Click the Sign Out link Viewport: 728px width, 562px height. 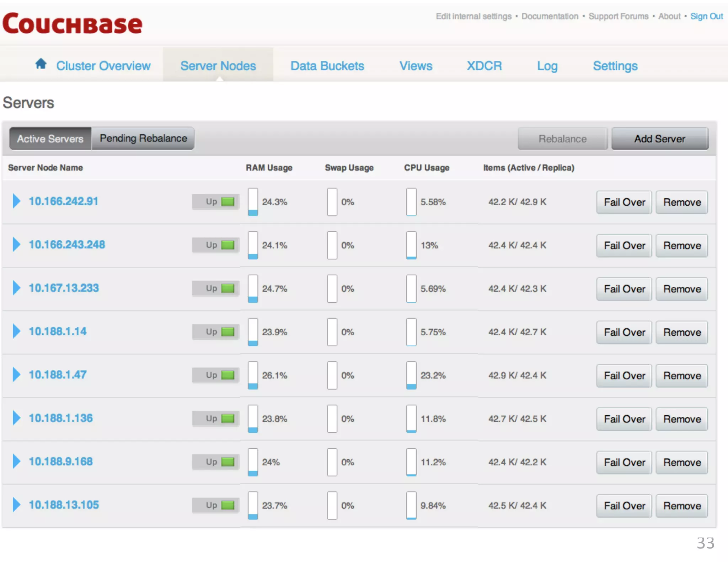[x=707, y=16]
